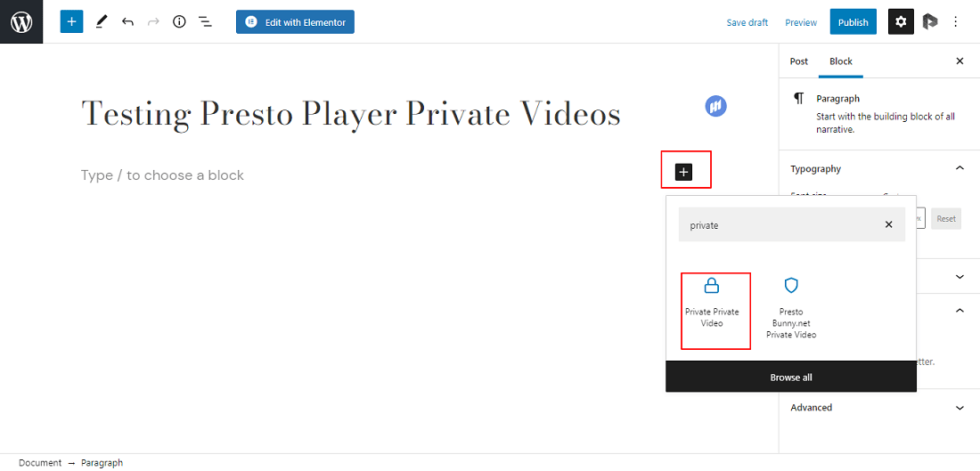Clear the block search text

[x=889, y=225]
